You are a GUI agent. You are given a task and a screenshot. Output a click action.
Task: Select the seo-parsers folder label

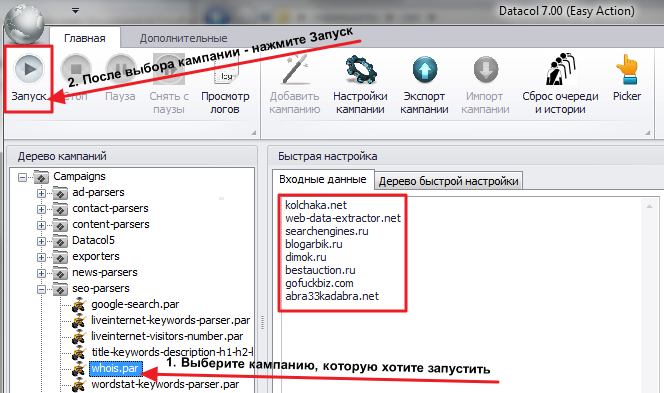101,288
